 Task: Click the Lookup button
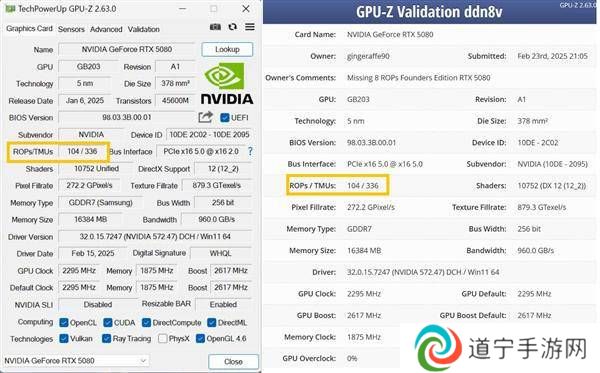click(x=227, y=49)
